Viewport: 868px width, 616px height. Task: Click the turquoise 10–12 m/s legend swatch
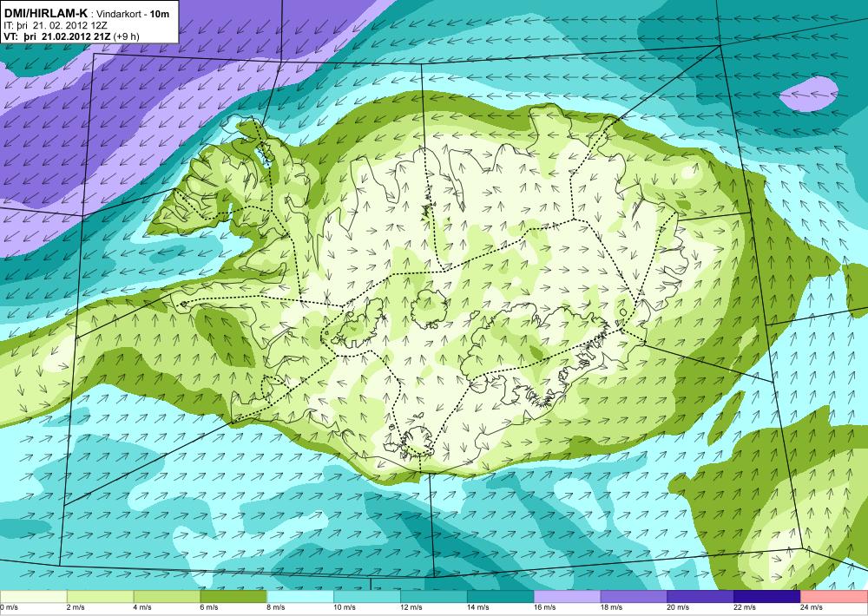(x=367, y=597)
